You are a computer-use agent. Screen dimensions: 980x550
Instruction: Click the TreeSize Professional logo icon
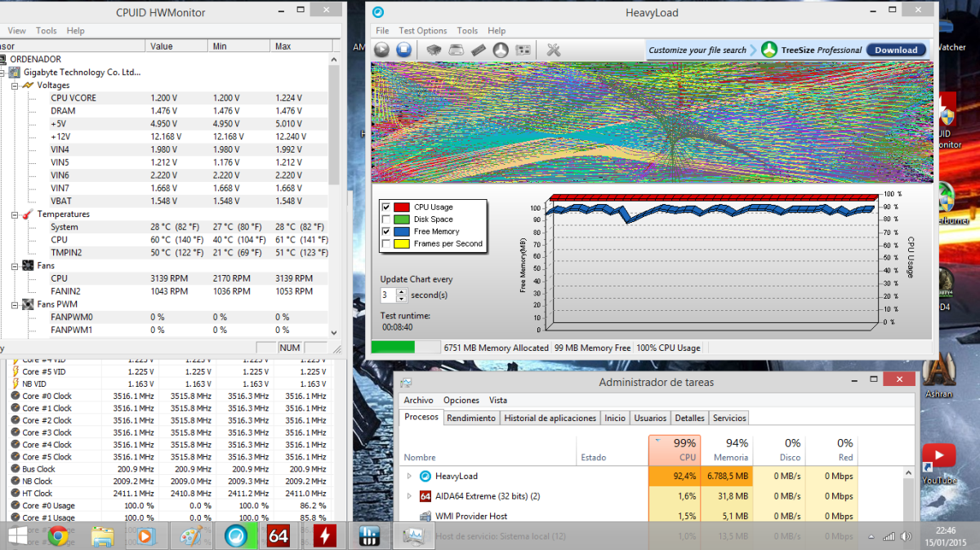769,50
